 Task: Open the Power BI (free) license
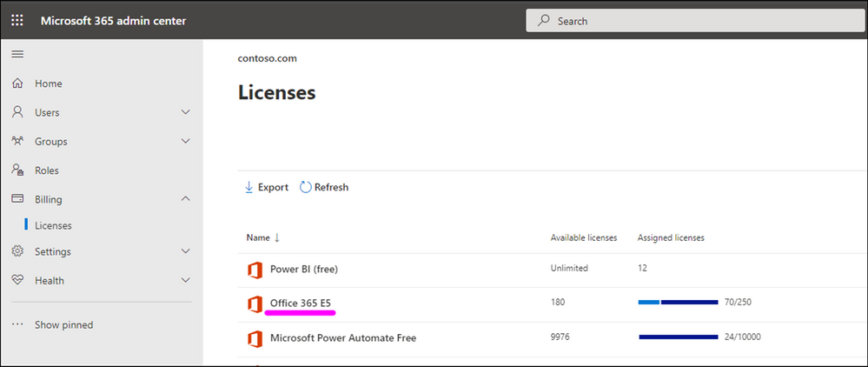pyautogui.click(x=304, y=270)
